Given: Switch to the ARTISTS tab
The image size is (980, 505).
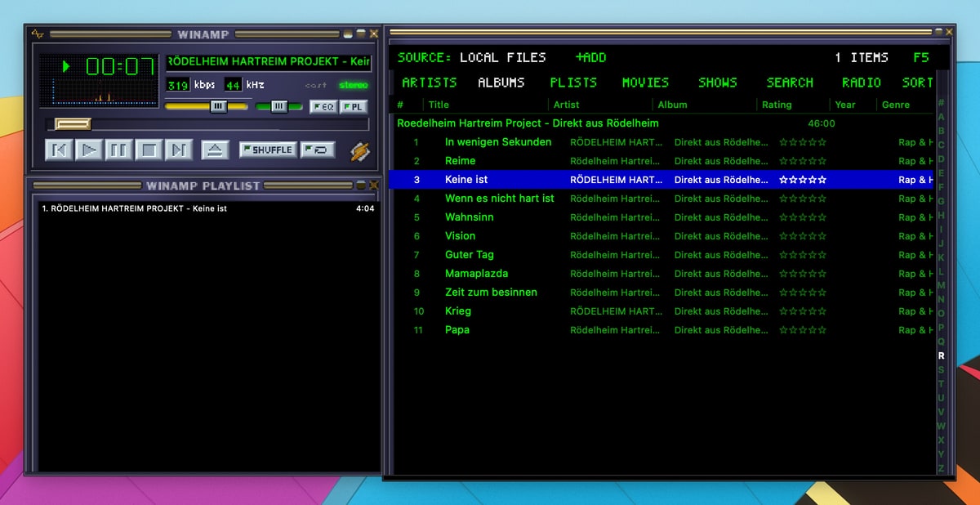Looking at the screenshot, I should (429, 82).
